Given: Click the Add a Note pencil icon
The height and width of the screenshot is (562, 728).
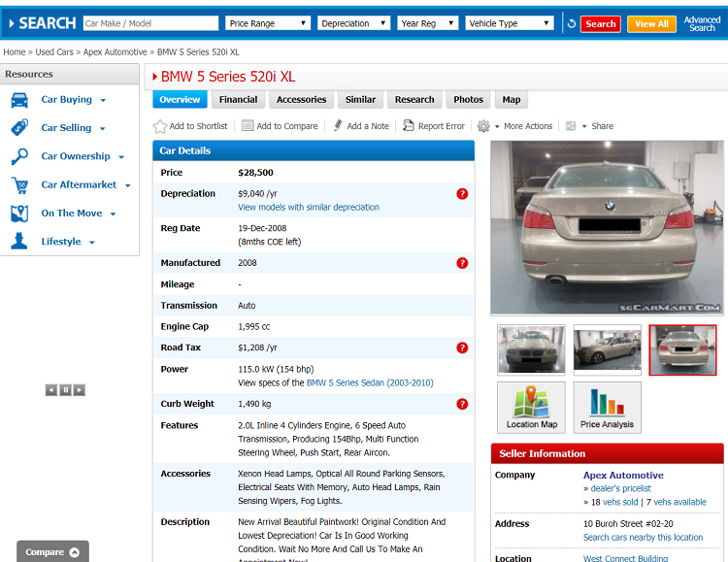Looking at the screenshot, I should click(x=338, y=125).
